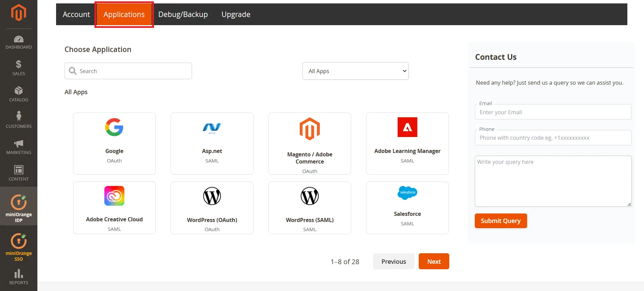644x291 pixels.
Task: Click the Contact Us heading
Action: click(496, 57)
